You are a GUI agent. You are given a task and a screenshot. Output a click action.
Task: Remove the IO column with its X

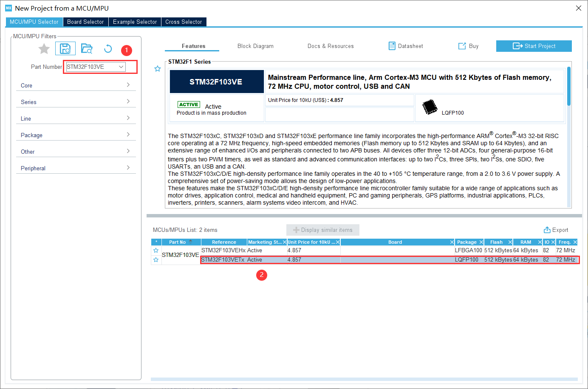(553, 242)
